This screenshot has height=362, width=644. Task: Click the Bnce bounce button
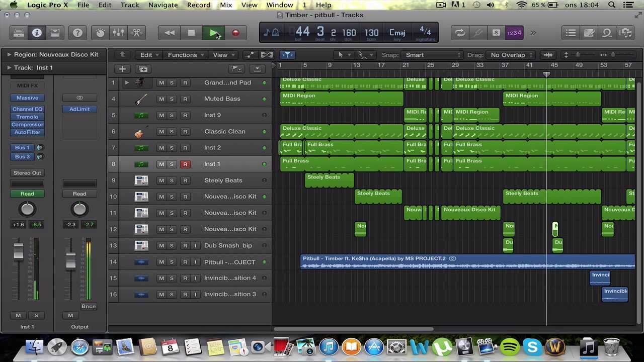[89, 306]
